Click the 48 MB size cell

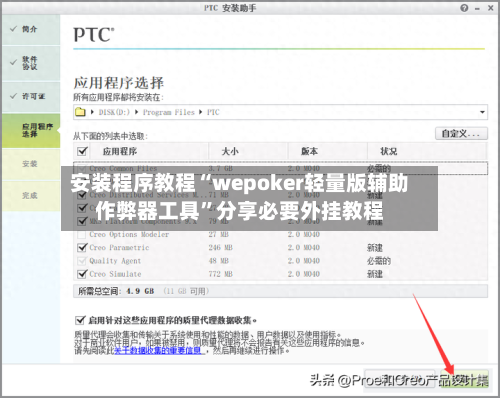click(x=219, y=261)
